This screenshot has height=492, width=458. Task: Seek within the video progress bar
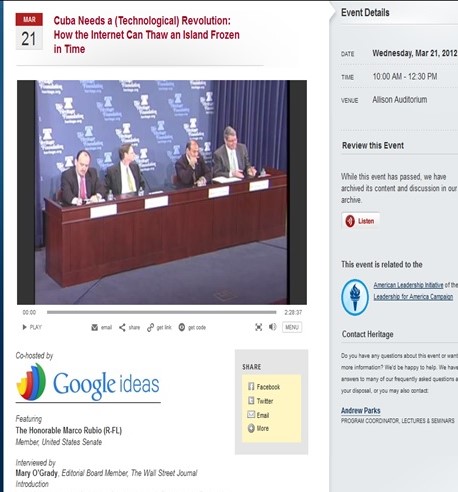(x=162, y=312)
